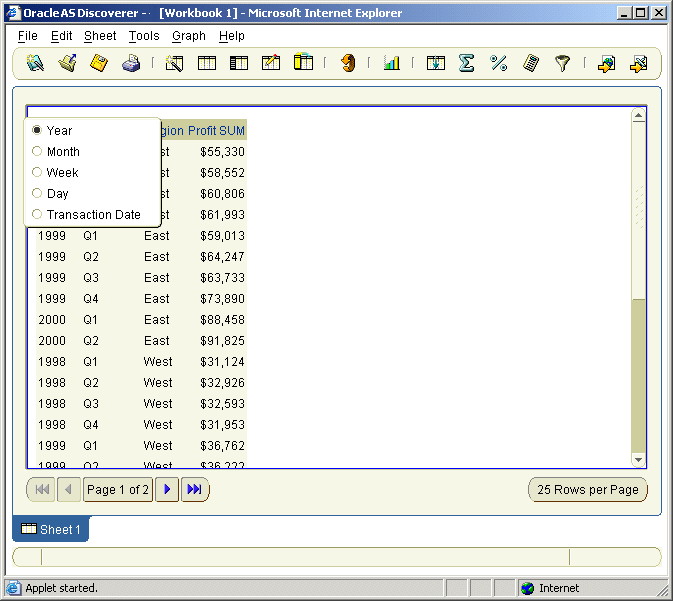Open Conditions with the funnel icon

pyautogui.click(x=562, y=64)
